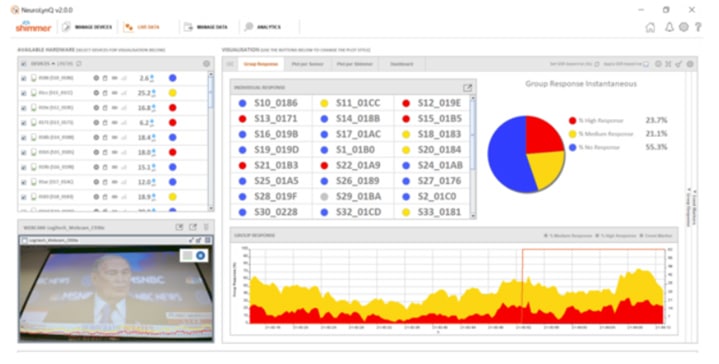Open settings gear in Available Hardware header

[x=206, y=64]
